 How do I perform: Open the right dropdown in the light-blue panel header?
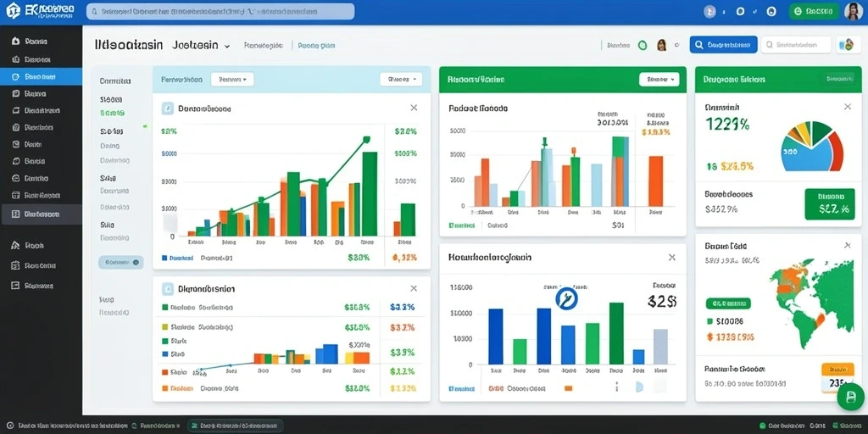[x=401, y=79]
